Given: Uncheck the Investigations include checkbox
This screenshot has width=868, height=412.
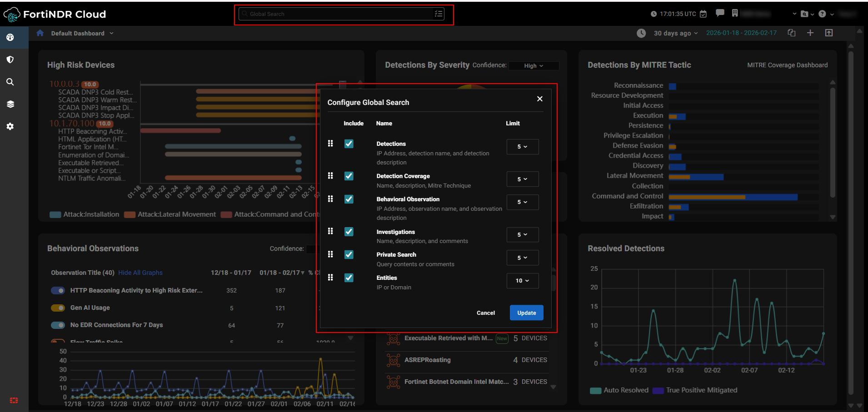Looking at the screenshot, I should coord(349,232).
